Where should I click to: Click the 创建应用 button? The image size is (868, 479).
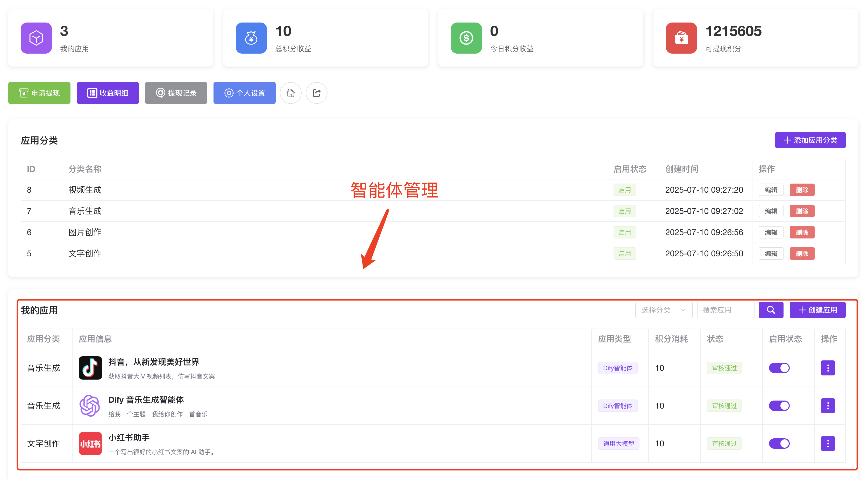[817, 310]
